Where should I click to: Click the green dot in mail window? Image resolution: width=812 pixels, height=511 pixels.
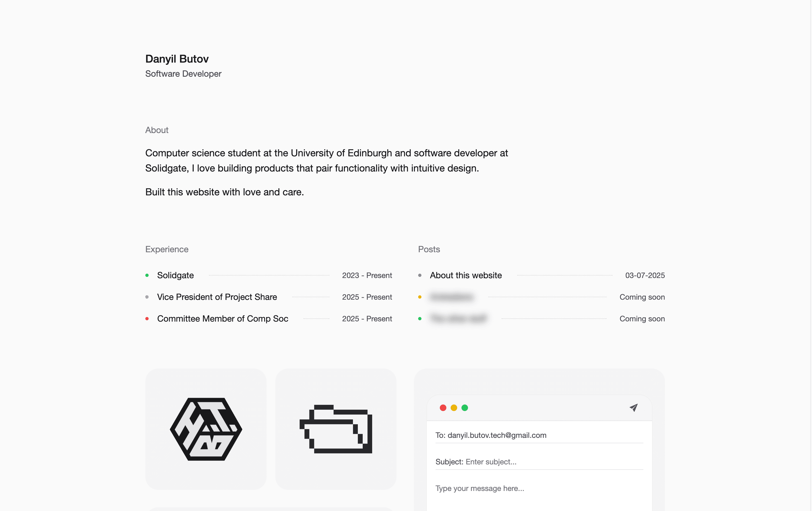point(465,408)
